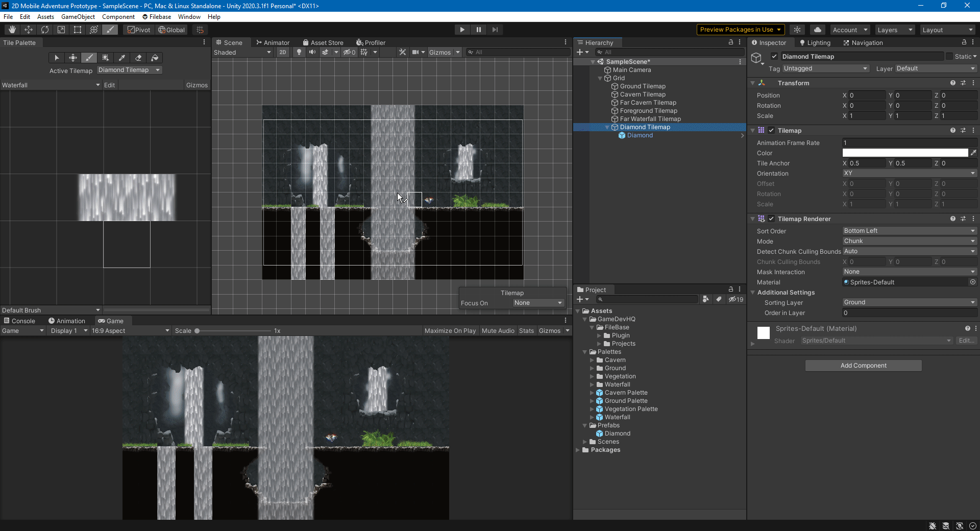Open the Sorting Layer dropdown
The height and width of the screenshot is (531, 980).
point(909,302)
